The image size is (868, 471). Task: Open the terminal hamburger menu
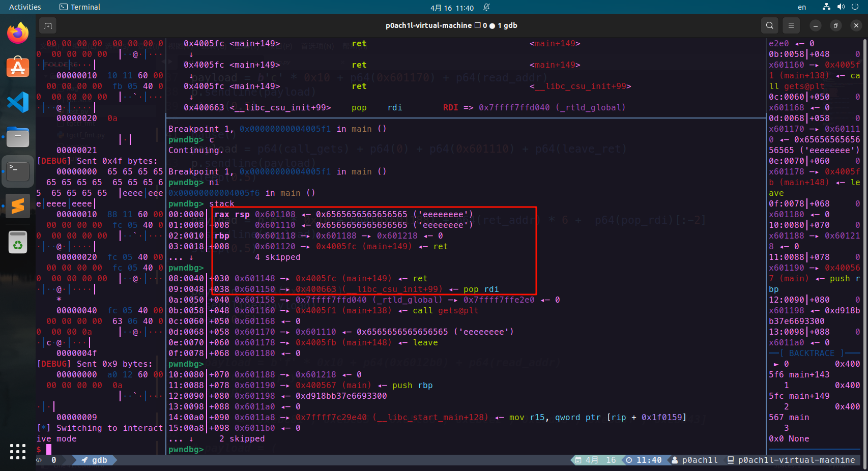(x=791, y=25)
